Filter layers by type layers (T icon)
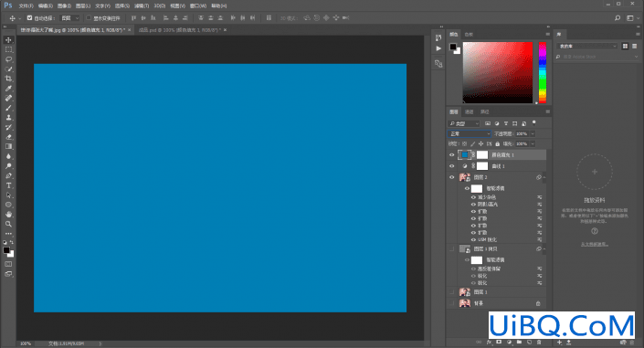The height and width of the screenshot is (348, 644). tap(506, 123)
